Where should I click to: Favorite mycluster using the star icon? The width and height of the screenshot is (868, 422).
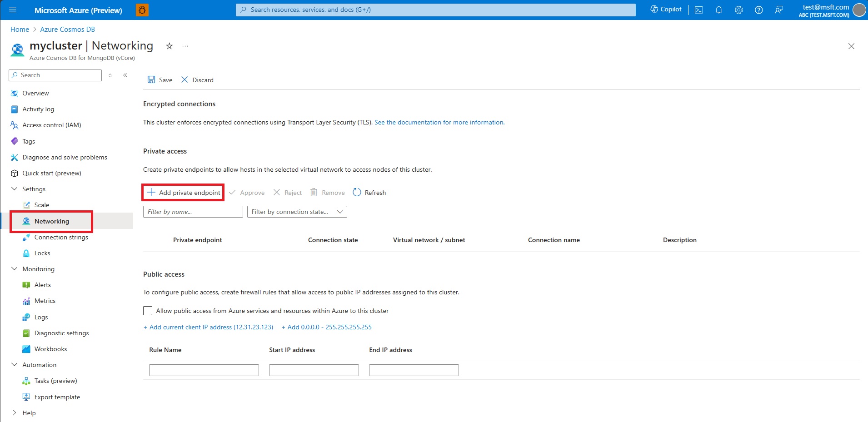(x=169, y=46)
